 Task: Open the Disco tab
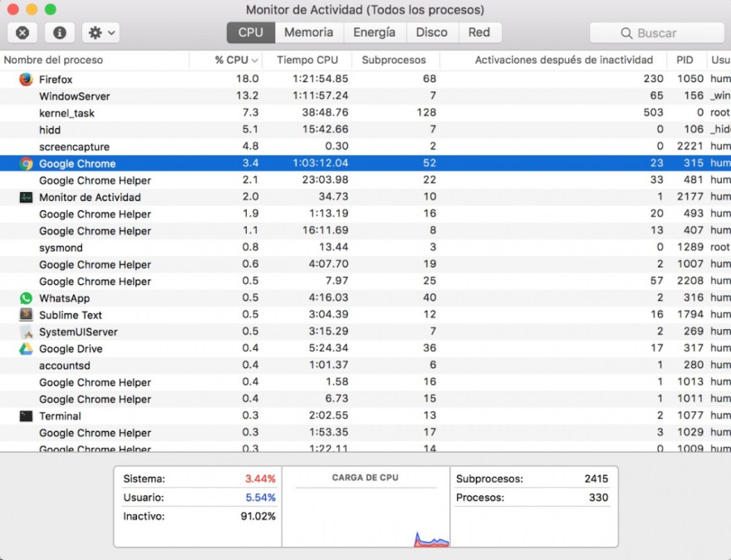pos(431,32)
